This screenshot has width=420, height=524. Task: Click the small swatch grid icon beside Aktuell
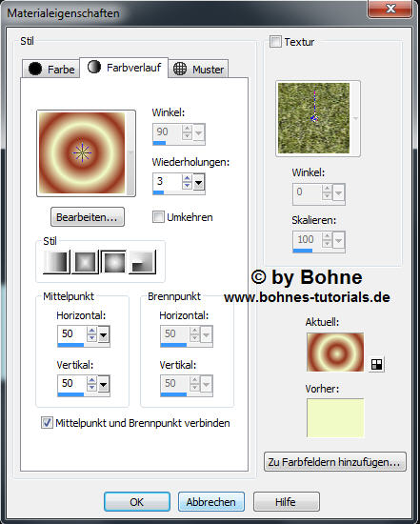[376, 364]
